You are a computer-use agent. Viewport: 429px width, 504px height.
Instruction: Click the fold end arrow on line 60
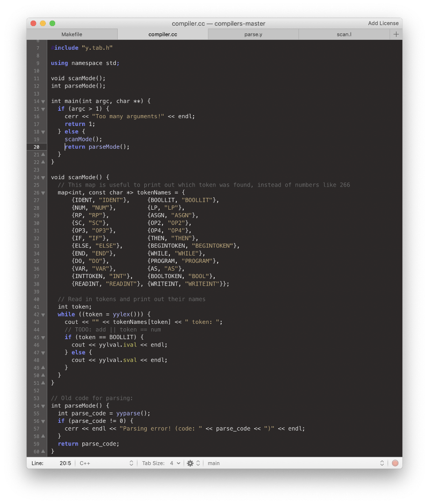(43, 451)
